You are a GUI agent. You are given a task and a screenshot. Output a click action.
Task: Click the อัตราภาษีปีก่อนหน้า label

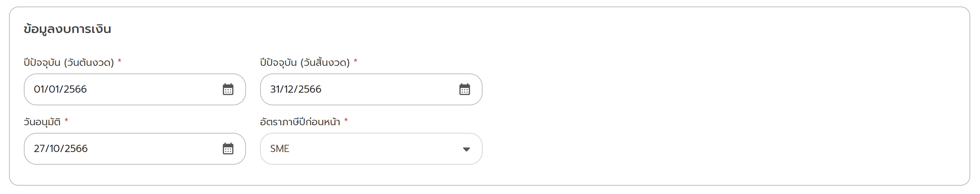(x=300, y=122)
